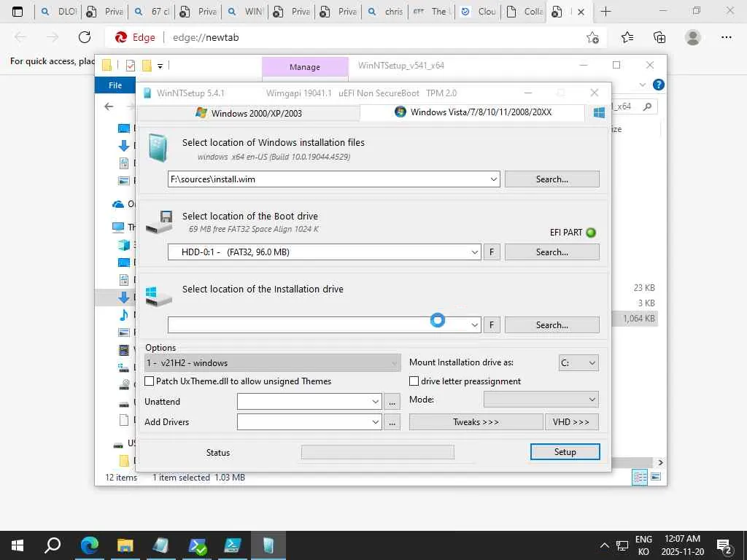Click the Properties checkmark icon in Explorer quick access toolbar
Screen dimensions: 747x560
[x=131, y=66]
